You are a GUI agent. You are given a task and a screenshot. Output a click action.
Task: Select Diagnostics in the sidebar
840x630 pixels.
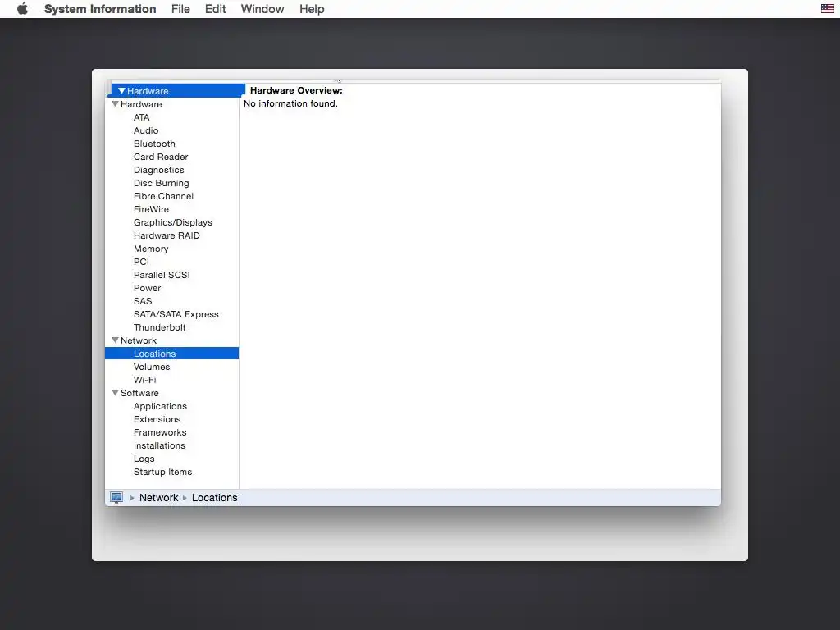point(158,170)
